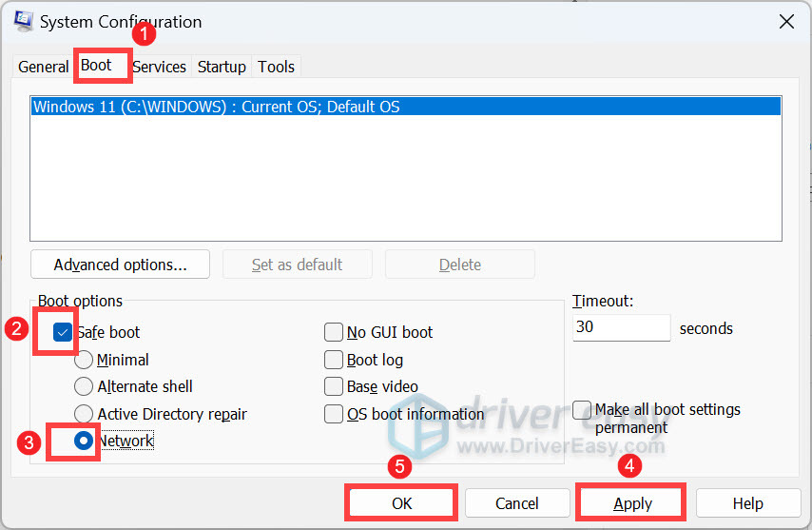
Task: Open Help for System Configuration
Action: 747,503
